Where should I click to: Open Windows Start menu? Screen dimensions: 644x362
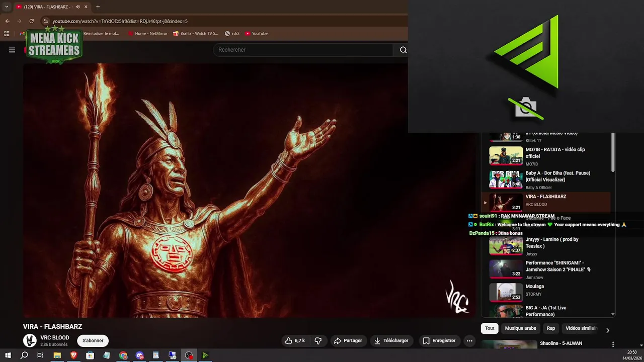pyautogui.click(x=8, y=355)
